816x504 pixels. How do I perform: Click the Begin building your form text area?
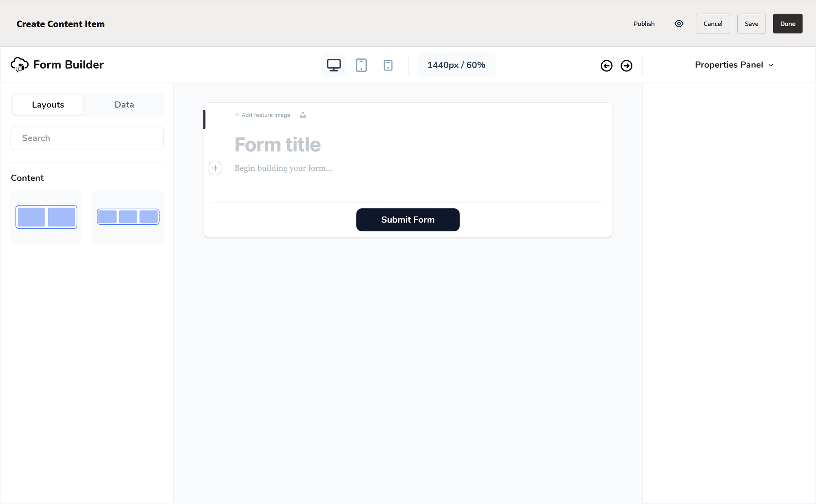coord(284,168)
